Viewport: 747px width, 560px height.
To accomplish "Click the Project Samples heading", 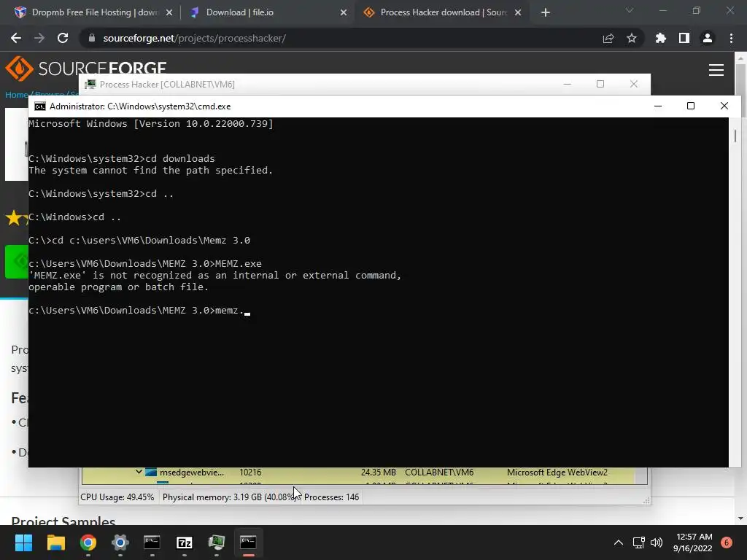I will coord(63,521).
